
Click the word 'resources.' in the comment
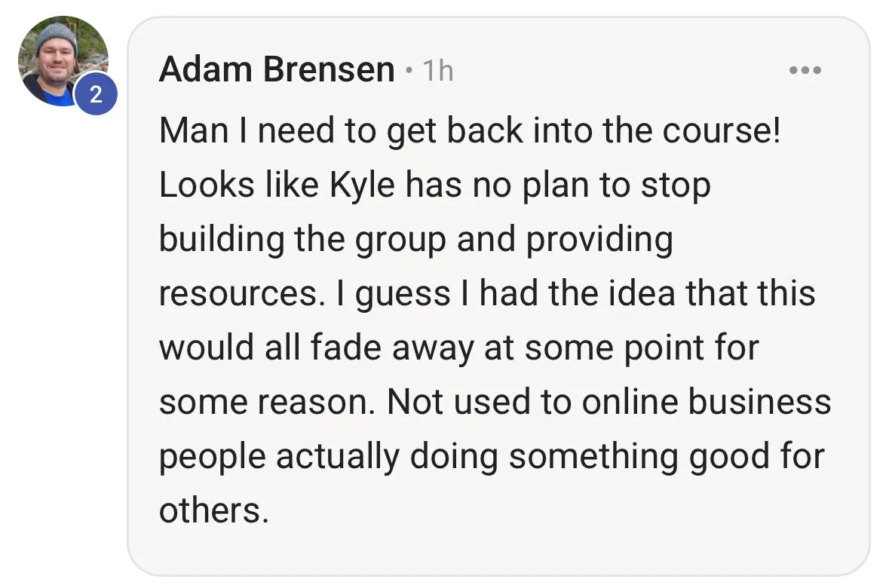[238, 294]
